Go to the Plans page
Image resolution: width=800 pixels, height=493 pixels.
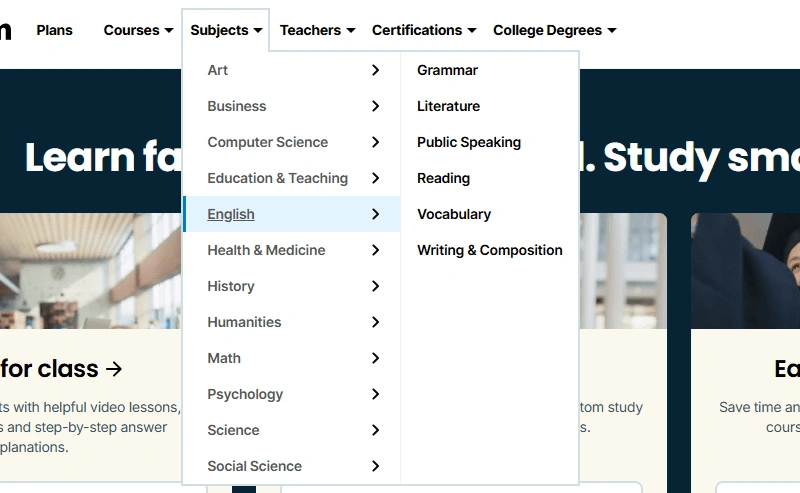[54, 30]
